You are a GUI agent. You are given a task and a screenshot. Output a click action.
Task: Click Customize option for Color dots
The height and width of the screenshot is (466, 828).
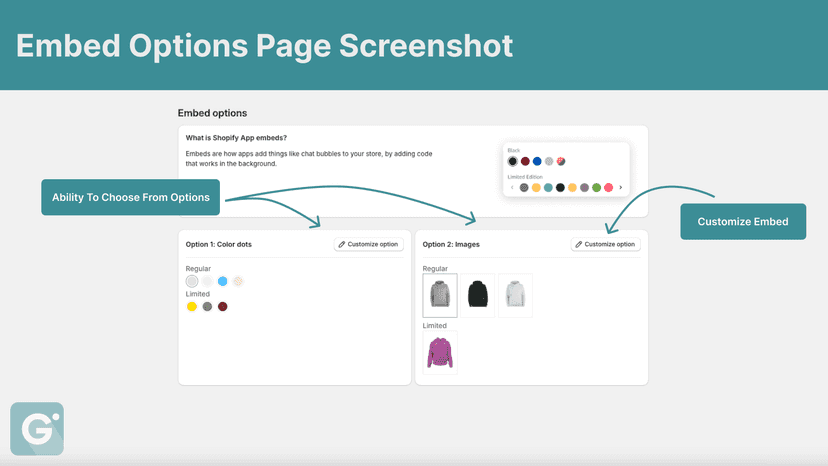[x=369, y=244]
